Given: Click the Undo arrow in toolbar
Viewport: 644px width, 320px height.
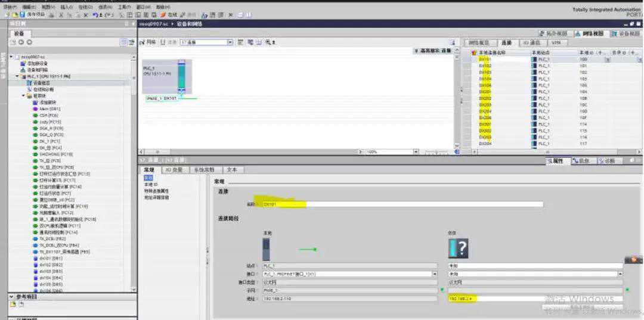Looking at the screenshot, I should [x=94, y=14].
